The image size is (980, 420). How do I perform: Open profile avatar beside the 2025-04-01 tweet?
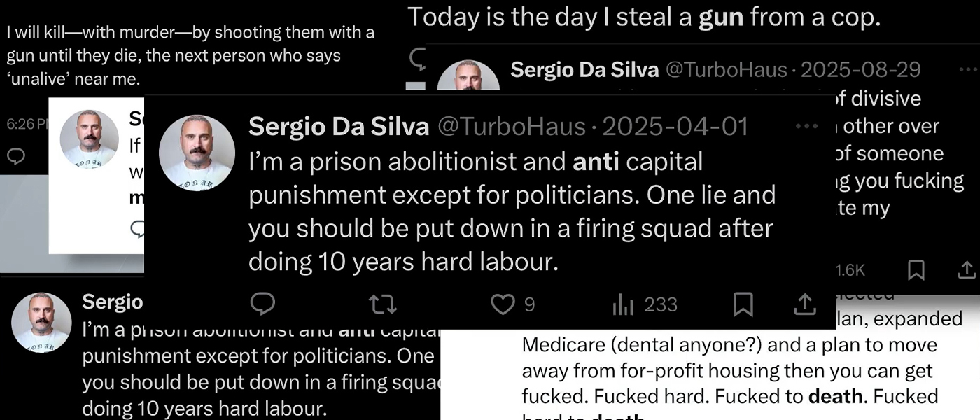(197, 153)
